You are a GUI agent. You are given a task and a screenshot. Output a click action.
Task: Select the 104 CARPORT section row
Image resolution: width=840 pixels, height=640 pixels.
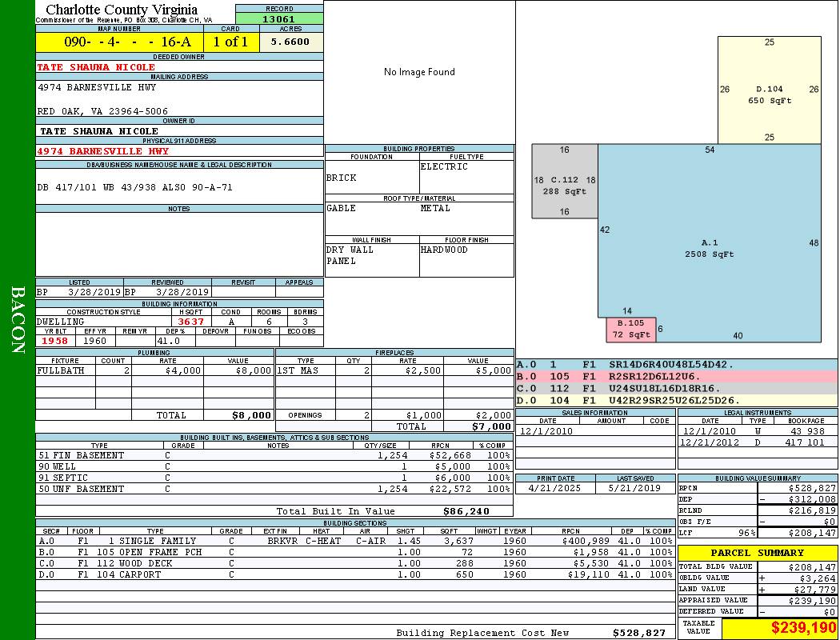coord(355,574)
